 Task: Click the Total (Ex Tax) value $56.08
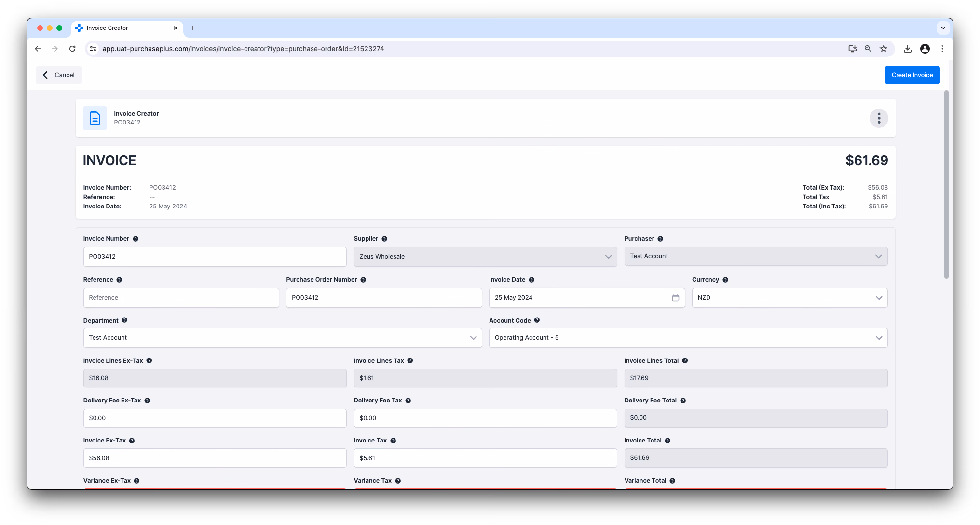pos(878,188)
